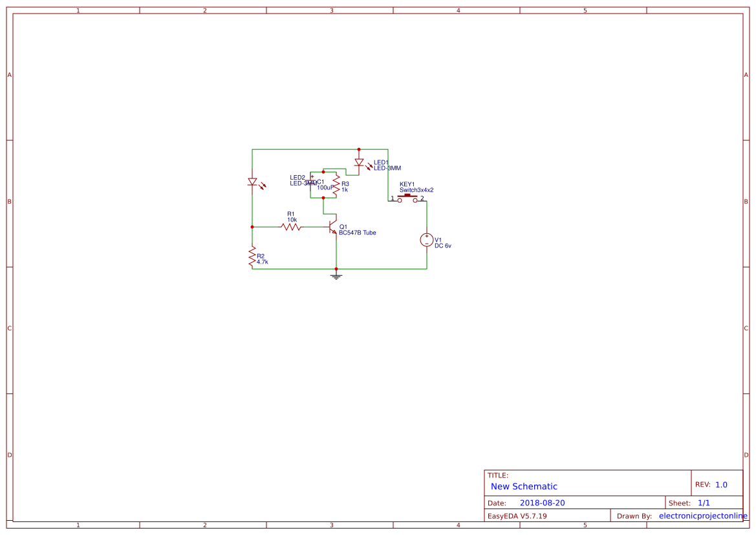The image size is (756, 535).
Task: Click column marker 3 on top border
Action: click(x=331, y=10)
